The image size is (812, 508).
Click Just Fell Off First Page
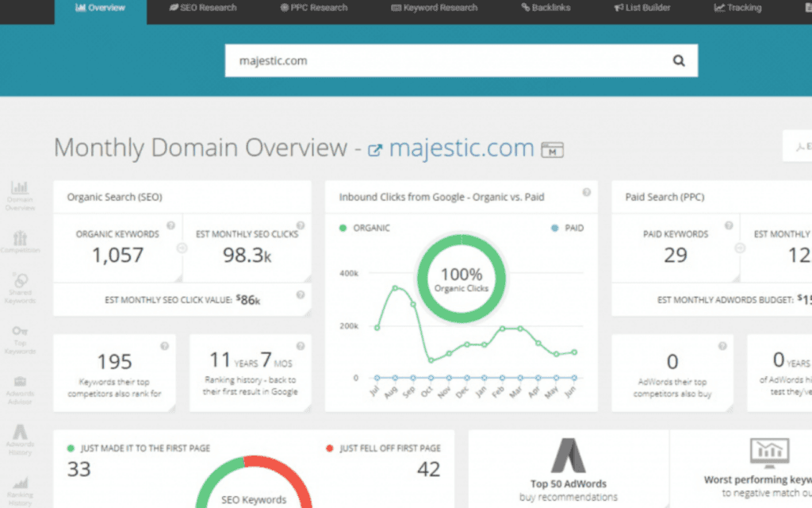tap(384, 448)
